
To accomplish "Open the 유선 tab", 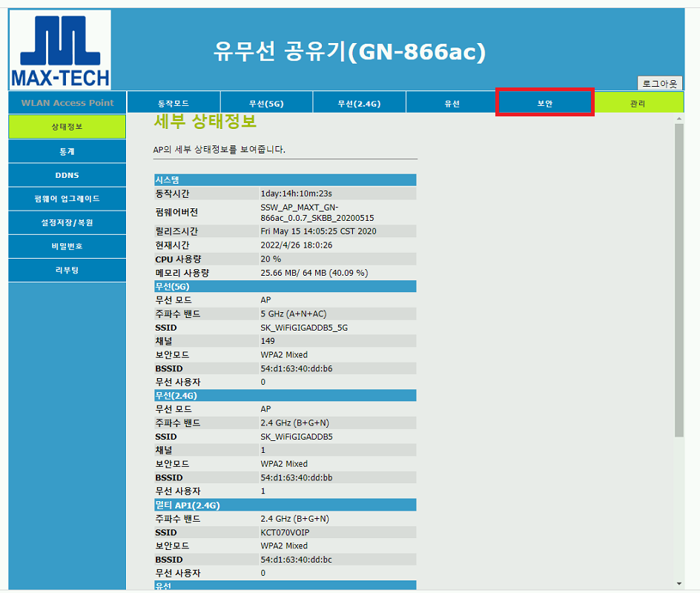I will [x=452, y=103].
